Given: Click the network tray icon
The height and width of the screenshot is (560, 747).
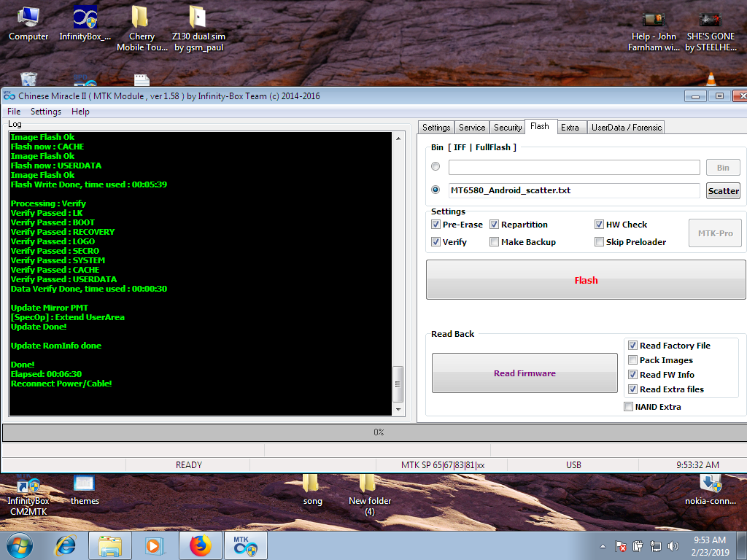Looking at the screenshot, I should point(656,546).
